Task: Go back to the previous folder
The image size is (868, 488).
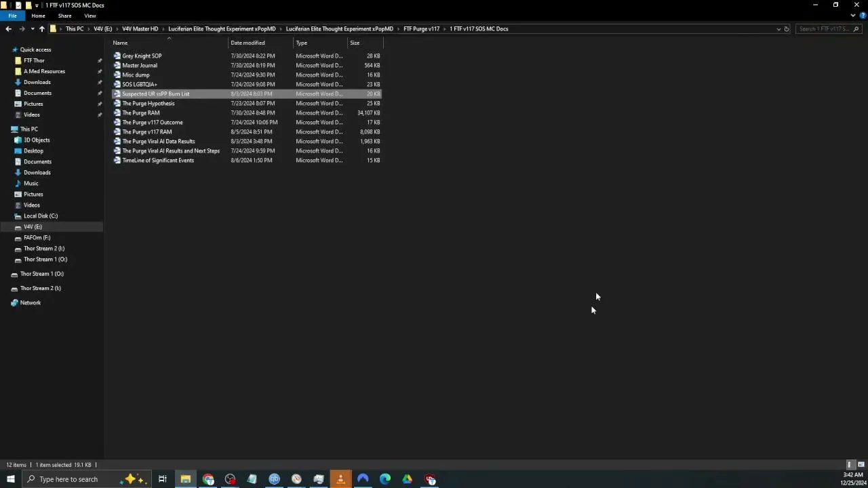Action: click(8, 29)
